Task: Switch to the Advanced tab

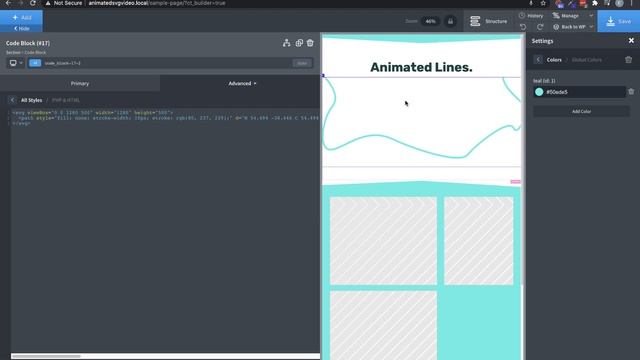Action: pyautogui.click(x=242, y=83)
